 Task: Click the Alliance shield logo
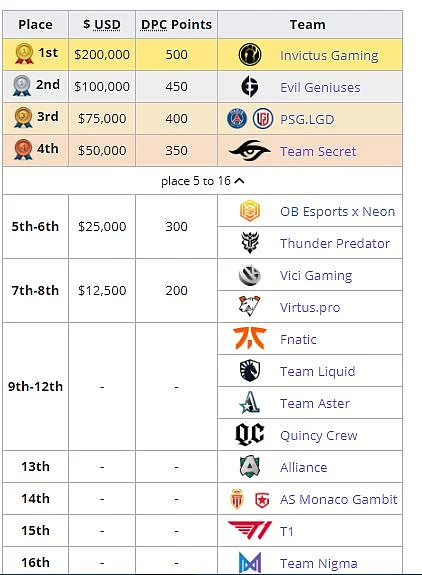tap(250, 466)
